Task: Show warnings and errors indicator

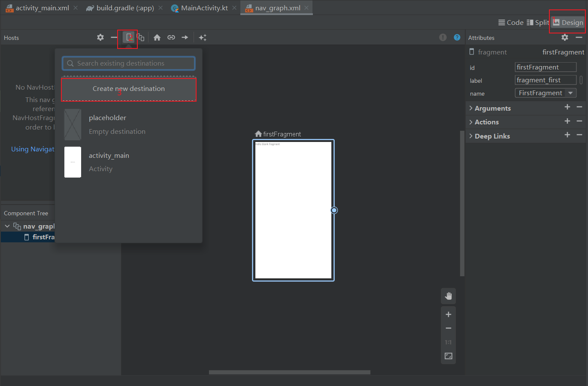Action: tap(443, 37)
